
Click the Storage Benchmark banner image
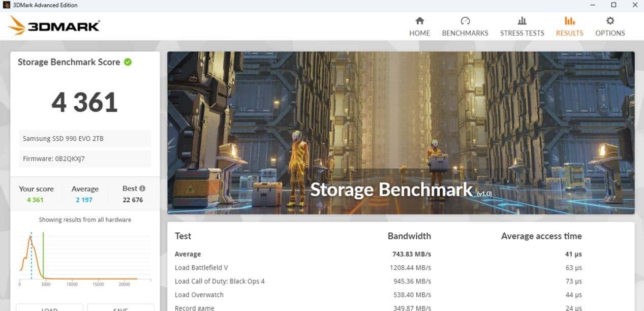(401, 132)
